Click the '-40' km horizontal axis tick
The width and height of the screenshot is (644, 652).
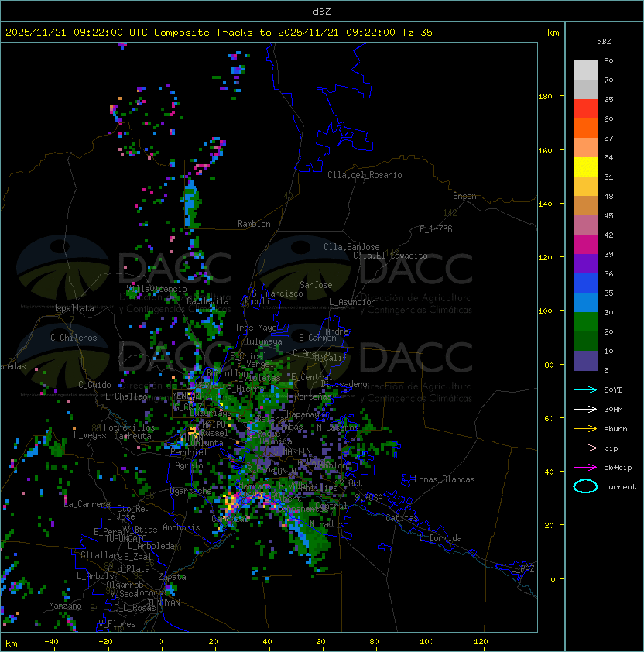click(51, 642)
